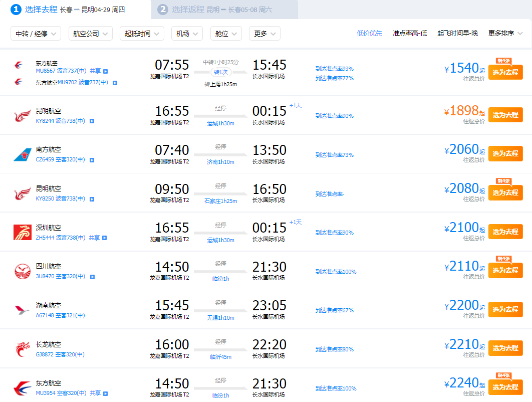The image size is (532, 402).
Task: Open the 起抵时间 filter dropdown
Action: pos(142,34)
